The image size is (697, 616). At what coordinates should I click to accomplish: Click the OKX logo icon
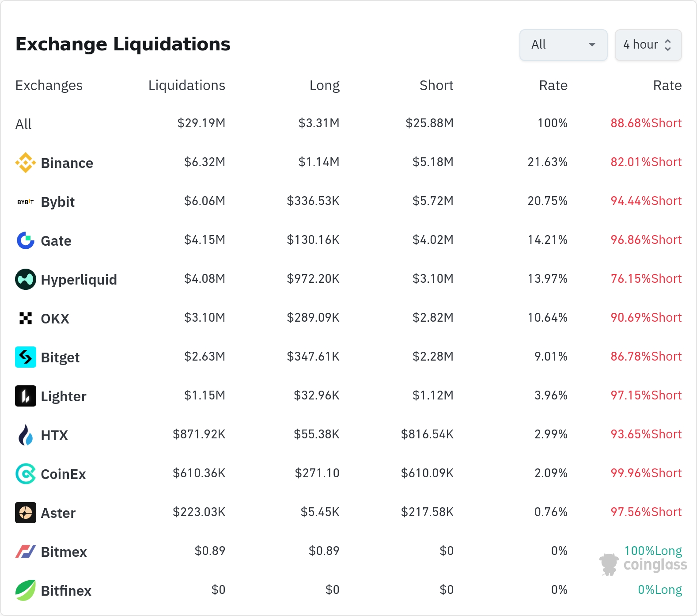[x=26, y=318]
